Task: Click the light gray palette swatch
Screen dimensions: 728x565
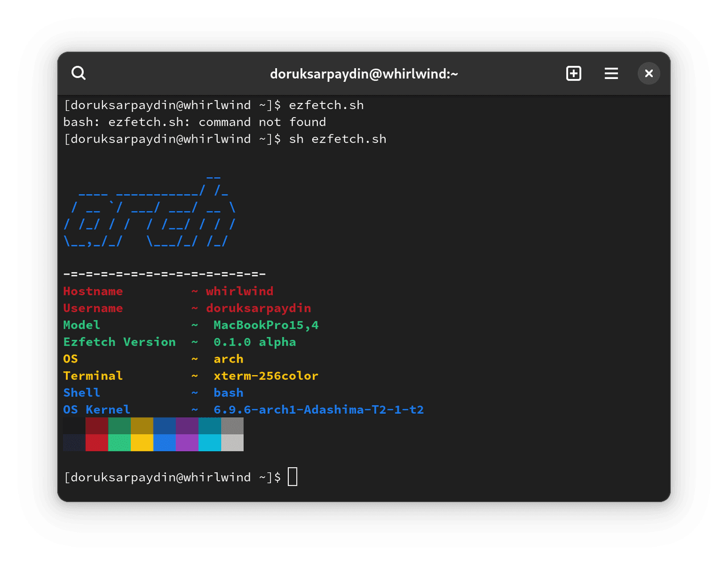Action: tap(233, 443)
